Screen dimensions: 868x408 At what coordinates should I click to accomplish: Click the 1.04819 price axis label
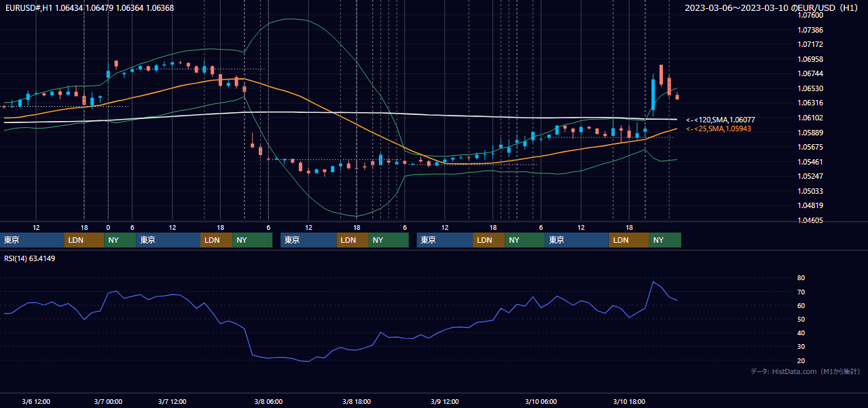click(810, 206)
